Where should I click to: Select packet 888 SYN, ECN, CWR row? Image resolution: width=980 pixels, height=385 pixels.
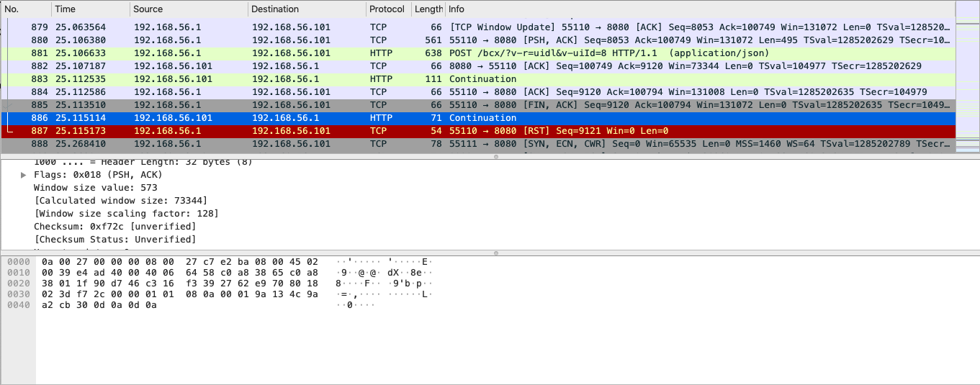click(478, 144)
